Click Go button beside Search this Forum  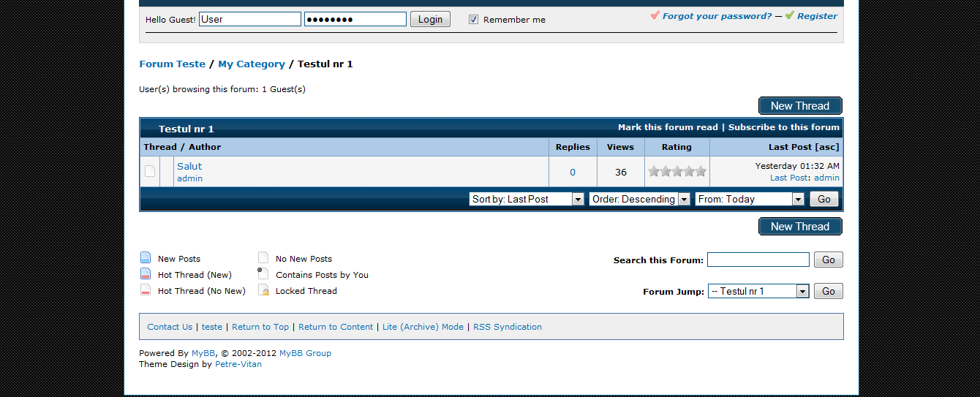(829, 260)
